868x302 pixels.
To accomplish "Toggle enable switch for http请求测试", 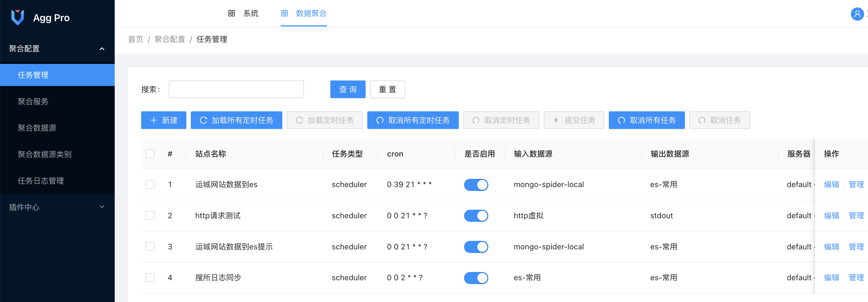I will 476,215.
